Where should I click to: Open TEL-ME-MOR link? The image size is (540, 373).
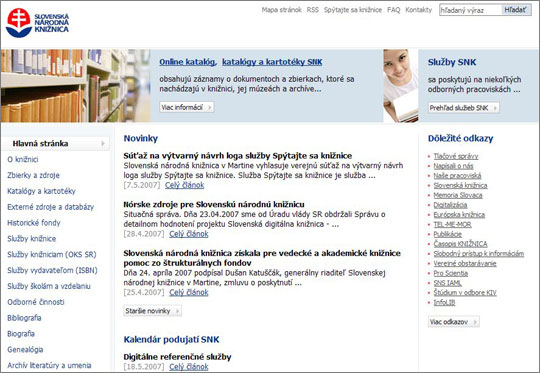click(453, 225)
